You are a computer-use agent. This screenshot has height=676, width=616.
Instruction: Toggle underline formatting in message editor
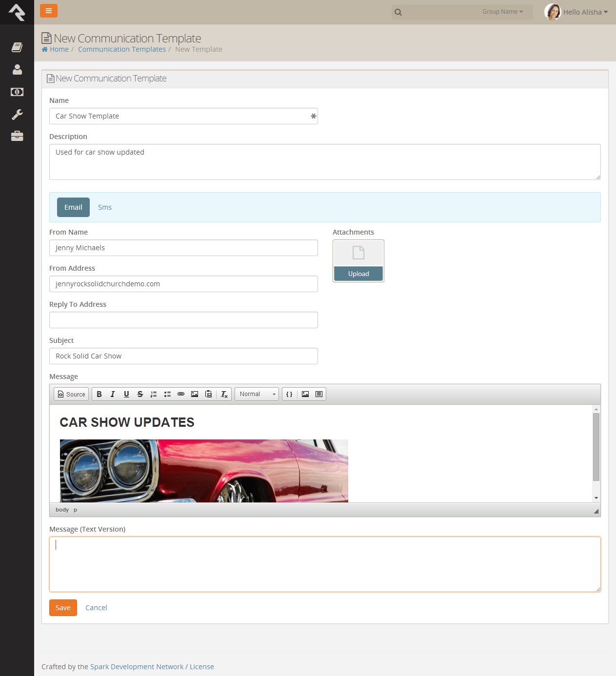[x=126, y=394]
